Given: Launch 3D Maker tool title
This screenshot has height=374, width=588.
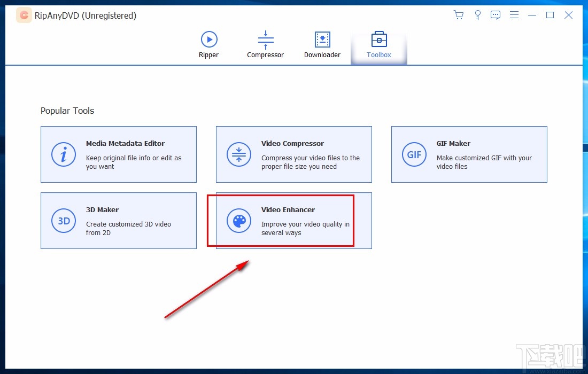Looking at the screenshot, I should [103, 210].
